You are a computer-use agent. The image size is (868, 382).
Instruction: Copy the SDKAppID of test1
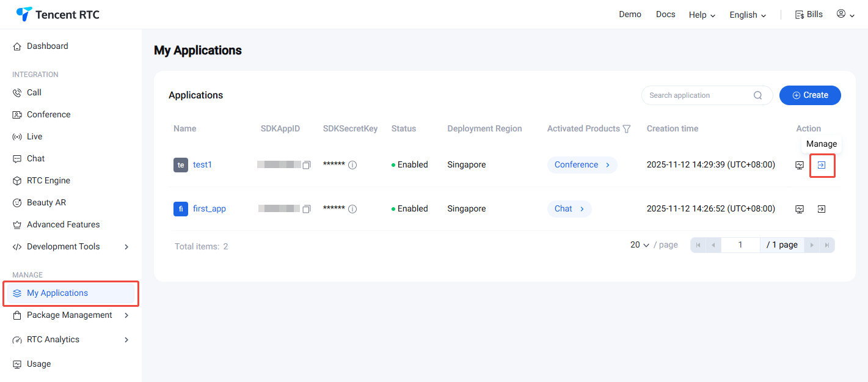tap(307, 165)
